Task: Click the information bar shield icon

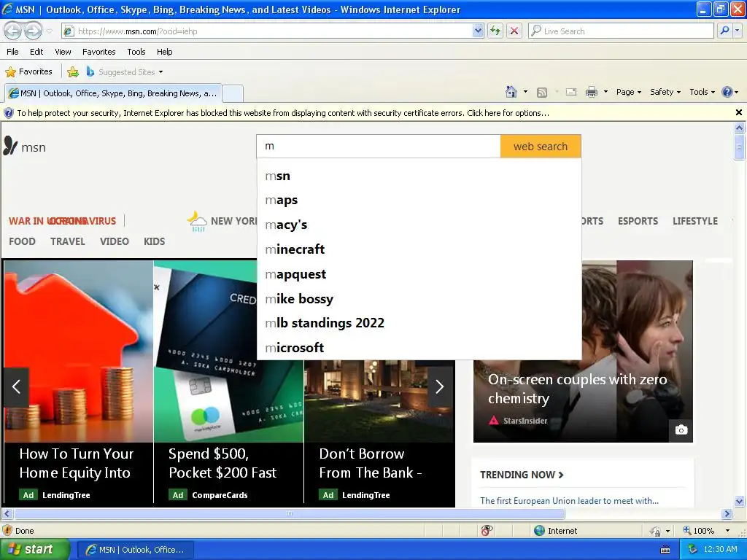Action: (9, 113)
